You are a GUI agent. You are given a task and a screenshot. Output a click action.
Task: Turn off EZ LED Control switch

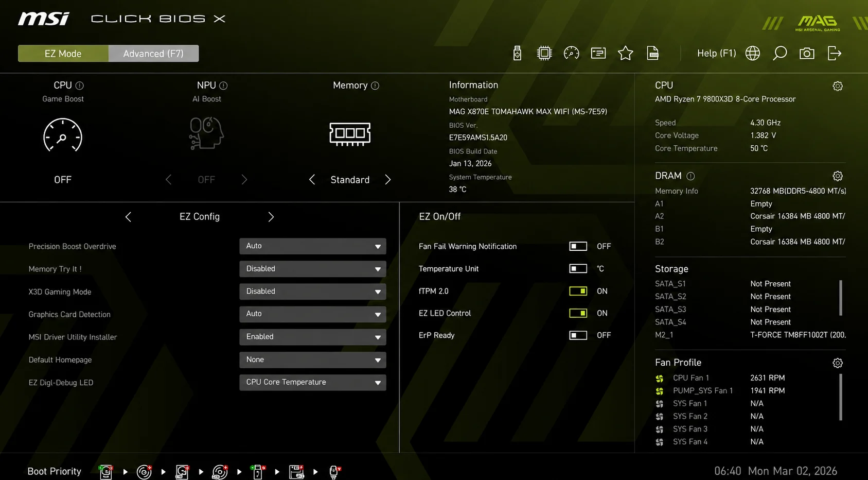click(578, 313)
